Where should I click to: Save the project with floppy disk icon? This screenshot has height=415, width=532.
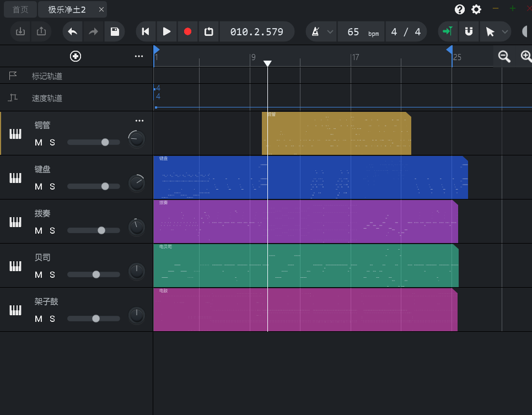[x=115, y=31]
